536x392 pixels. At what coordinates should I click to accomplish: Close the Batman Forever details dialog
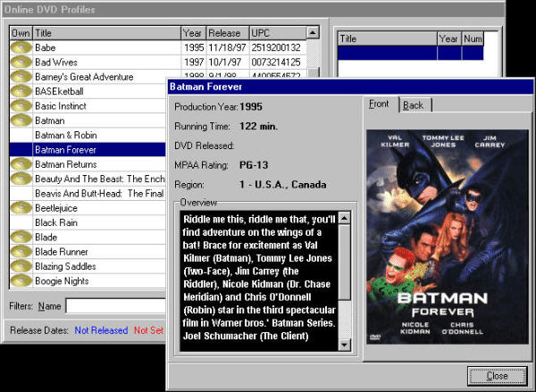pos(497,376)
